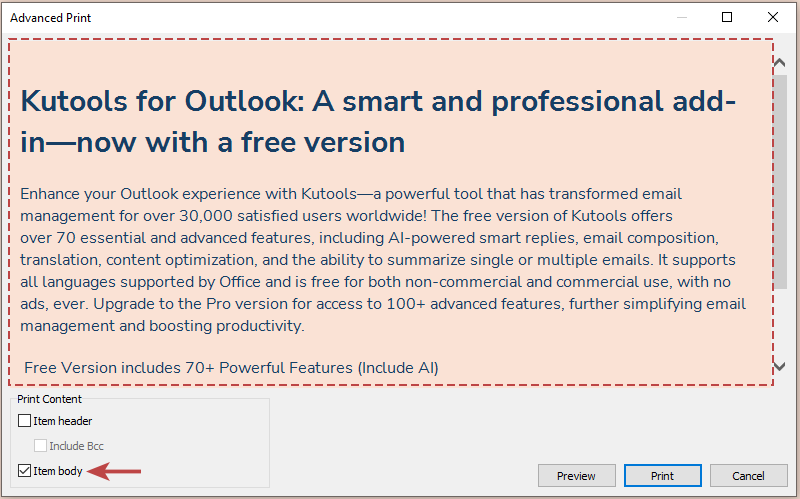Viewport: 800px width, 499px height.
Task: Close the Advanced Print window
Action: point(773,17)
